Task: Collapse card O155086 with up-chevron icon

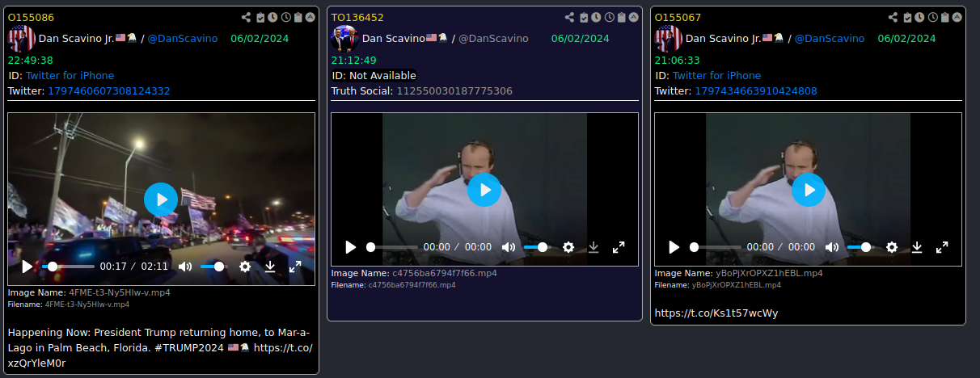Action: point(310,17)
